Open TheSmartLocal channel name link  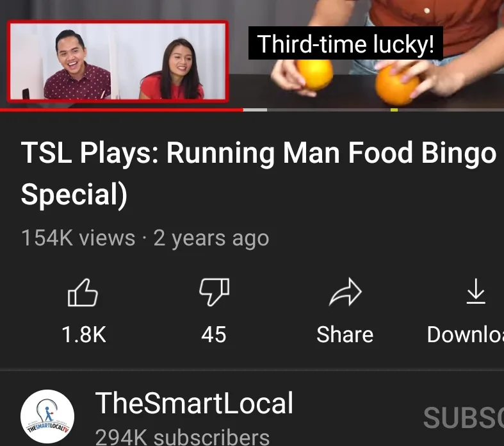(195, 403)
